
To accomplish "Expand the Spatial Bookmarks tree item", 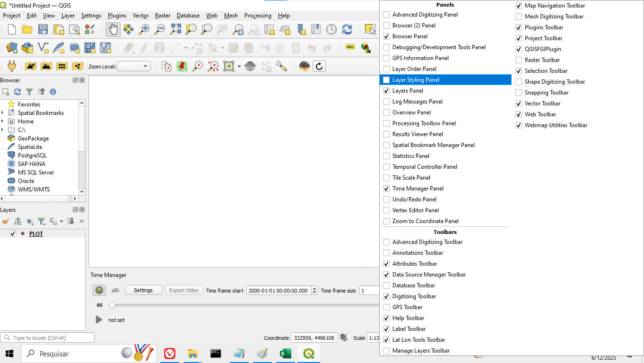I will click(3, 112).
